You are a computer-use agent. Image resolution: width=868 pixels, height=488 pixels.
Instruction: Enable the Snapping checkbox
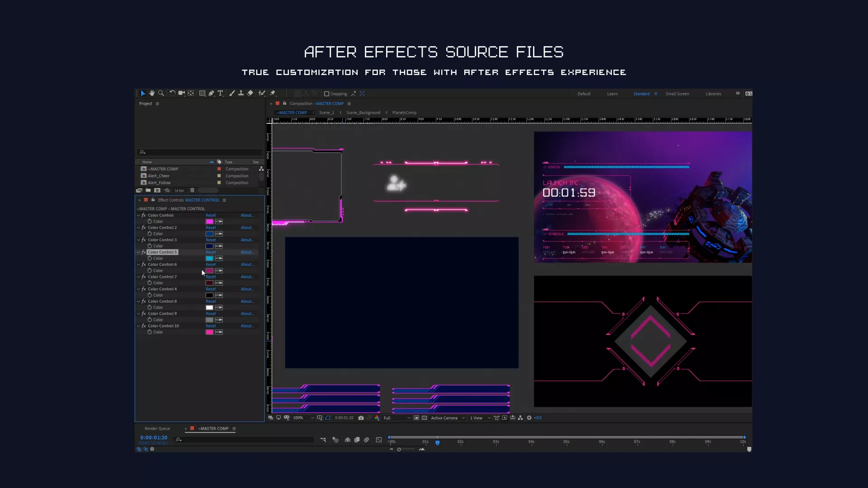(x=326, y=94)
